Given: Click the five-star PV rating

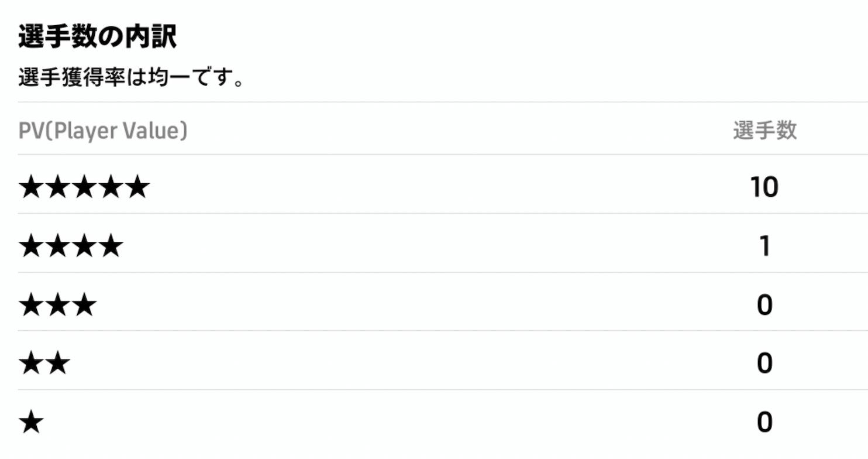Looking at the screenshot, I should point(84,188).
